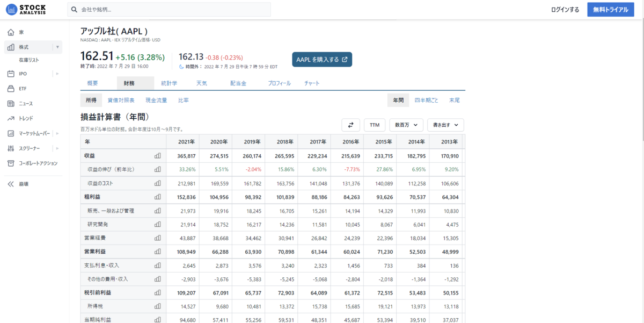This screenshot has height=323, width=644.
Task: Open chart icon in 営業利益 row
Action: 158,252
